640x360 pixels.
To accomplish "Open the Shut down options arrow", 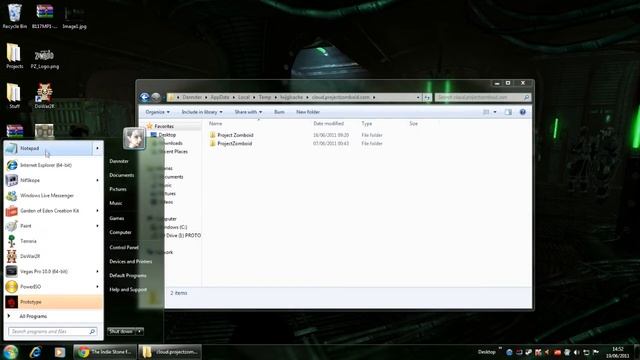I will 140,331.
